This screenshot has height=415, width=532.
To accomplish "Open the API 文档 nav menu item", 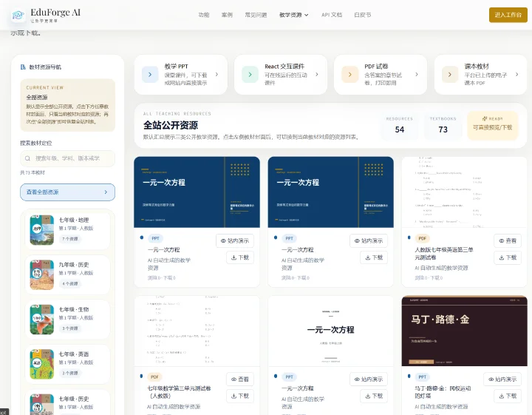I will pos(332,15).
